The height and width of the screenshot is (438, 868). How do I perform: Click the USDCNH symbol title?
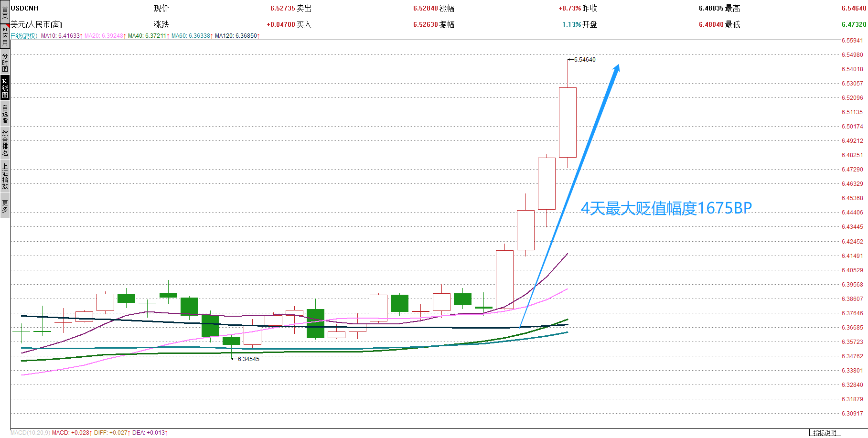point(24,8)
